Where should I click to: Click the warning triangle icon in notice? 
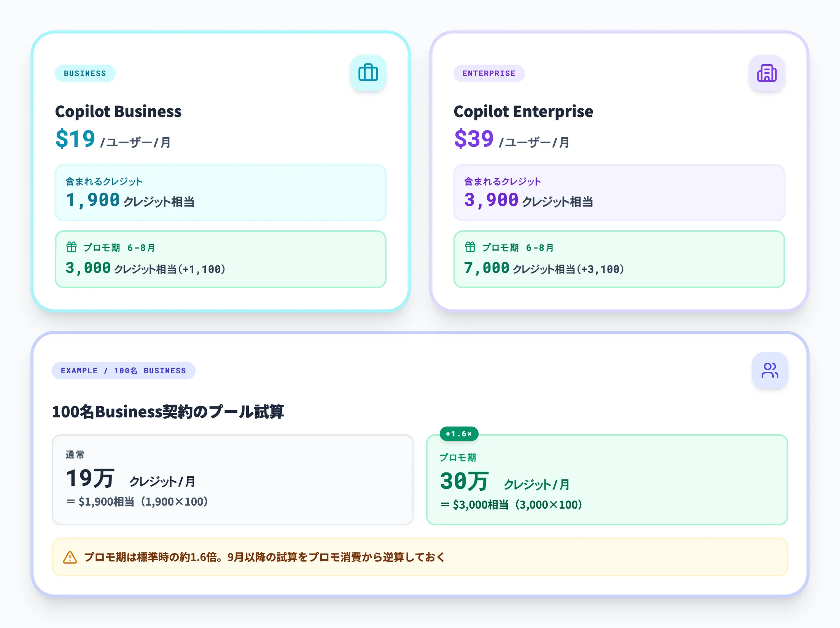point(70,557)
